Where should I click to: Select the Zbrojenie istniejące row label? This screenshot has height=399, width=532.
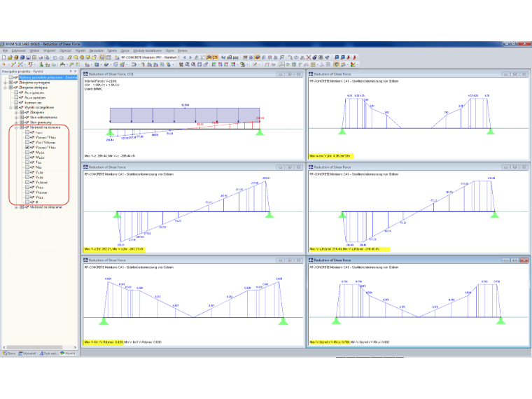pyautogui.click(x=34, y=87)
